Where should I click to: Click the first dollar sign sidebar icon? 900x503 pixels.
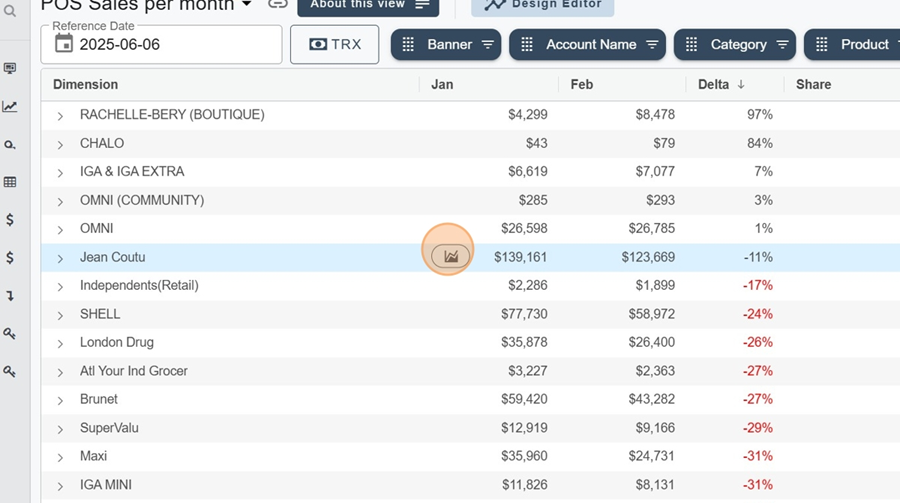click(10, 220)
